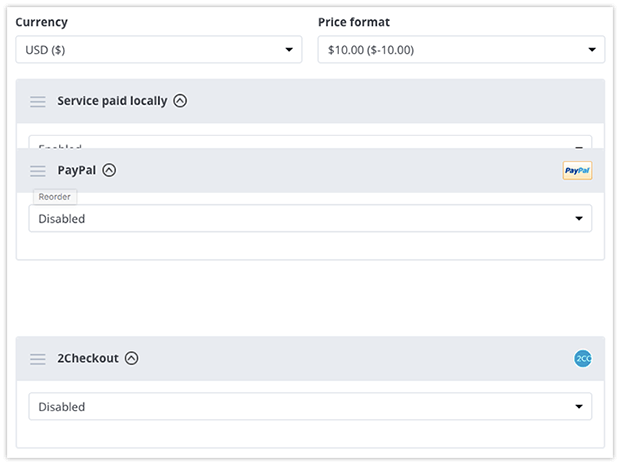
Task: Click the 2Checkout round logo icon
Action: pyautogui.click(x=583, y=359)
